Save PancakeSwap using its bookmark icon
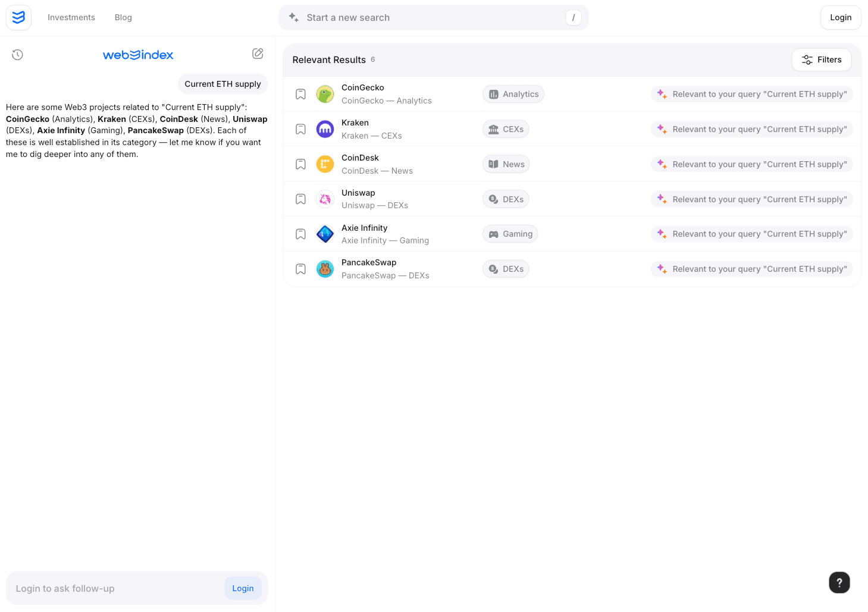Image resolution: width=868 pixels, height=612 pixels. click(x=300, y=269)
